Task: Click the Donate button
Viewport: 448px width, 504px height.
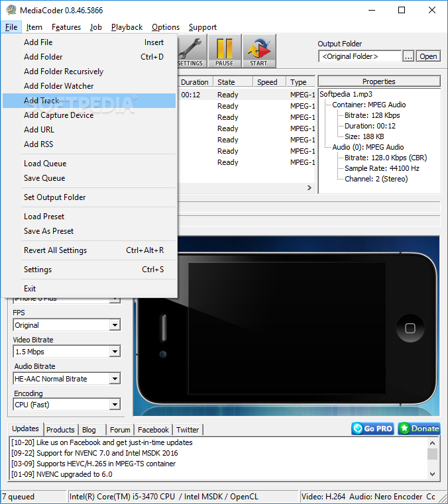Action: [419, 428]
